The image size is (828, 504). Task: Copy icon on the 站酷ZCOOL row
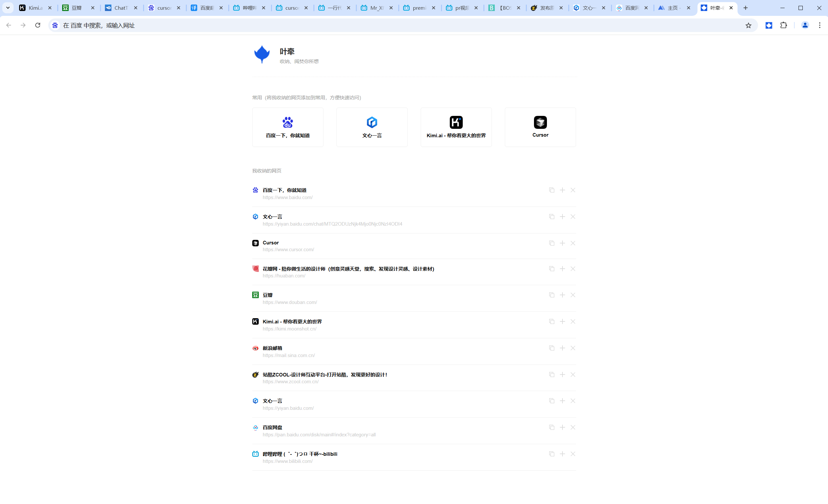pyautogui.click(x=551, y=375)
